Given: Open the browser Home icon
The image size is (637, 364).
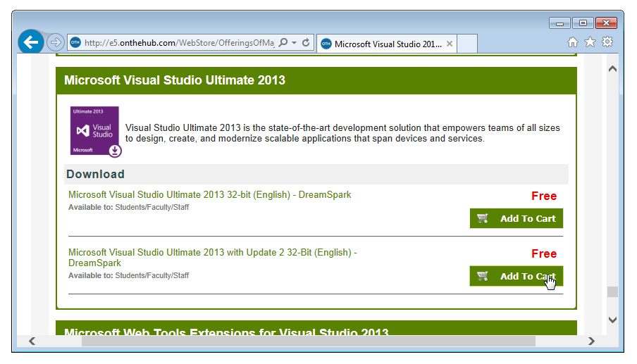Looking at the screenshot, I should 573,42.
